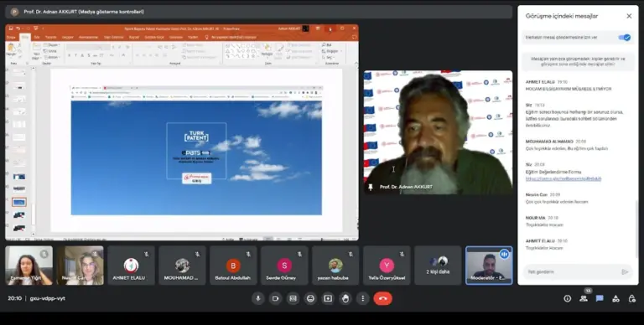644x325 pixels.
Task: Open meeting details info icon
Action: 567,299
